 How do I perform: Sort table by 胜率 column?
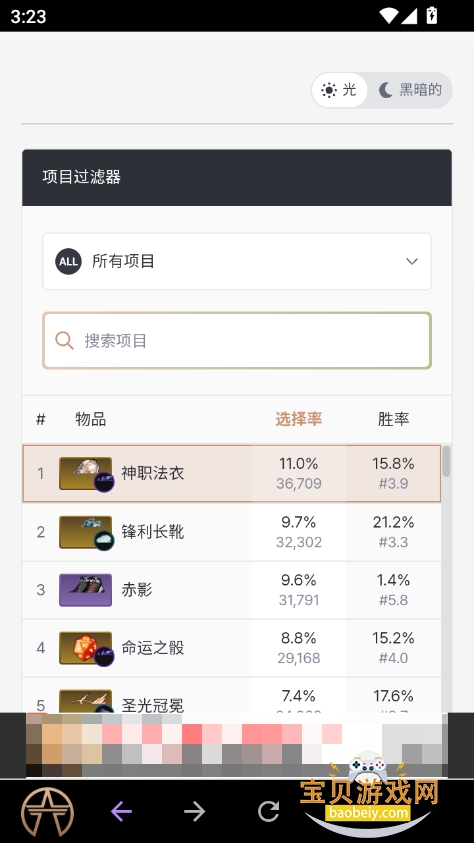coord(393,419)
